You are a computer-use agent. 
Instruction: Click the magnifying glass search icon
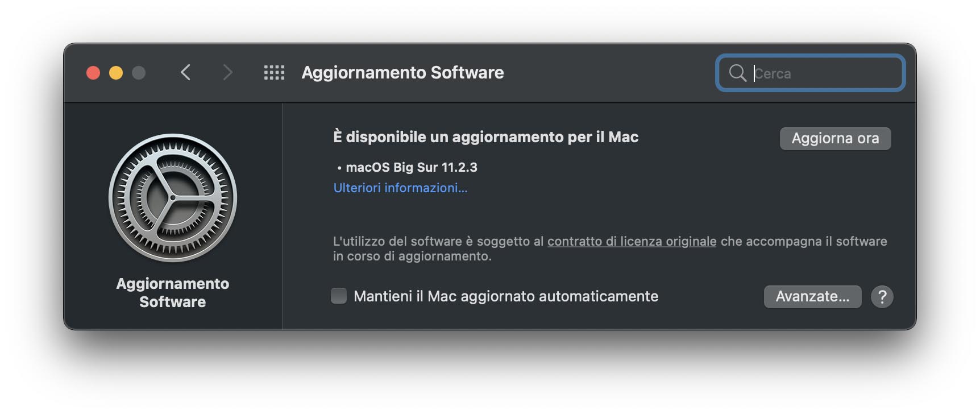(x=737, y=73)
